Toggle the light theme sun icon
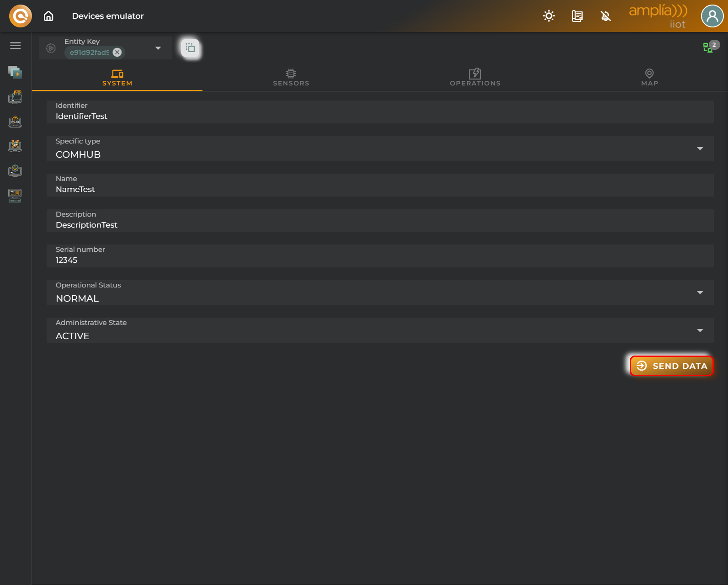The height and width of the screenshot is (585, 728). pos(549,16)
